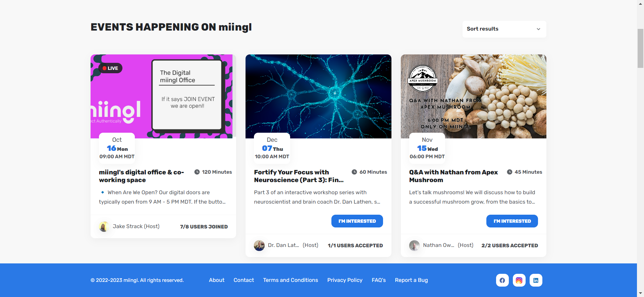Click description starting 'When Are We Open?'
The height and width of the screenshot is (297, 644).
(x=162, y=197)
